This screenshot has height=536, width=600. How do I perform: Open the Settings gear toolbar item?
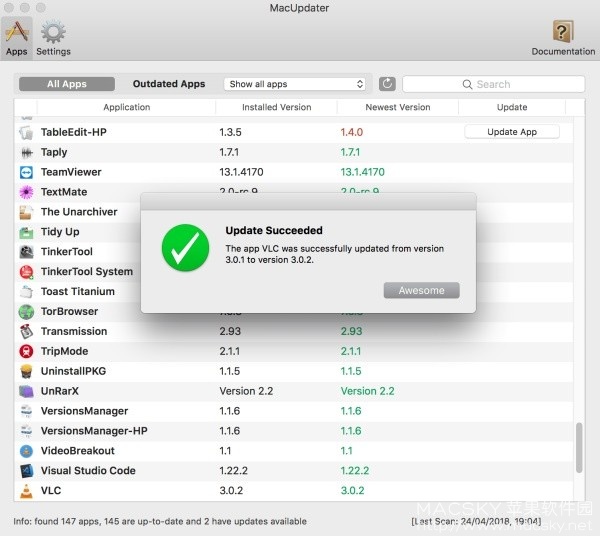tap(53, 38)
